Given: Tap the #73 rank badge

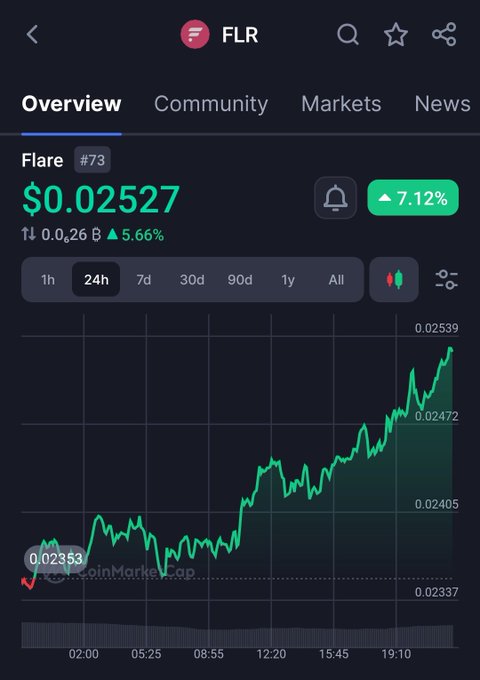Looking at the screenshot, I should 92,160.
